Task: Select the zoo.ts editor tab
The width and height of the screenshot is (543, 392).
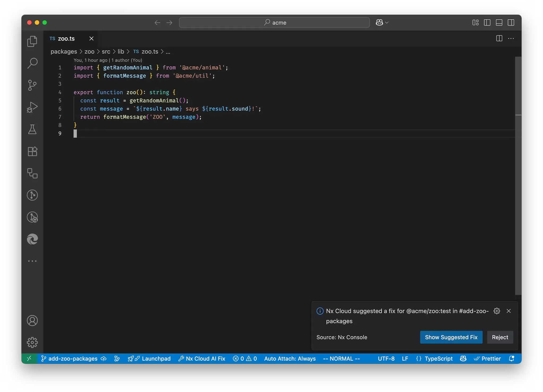Action: tap(66, 39)
